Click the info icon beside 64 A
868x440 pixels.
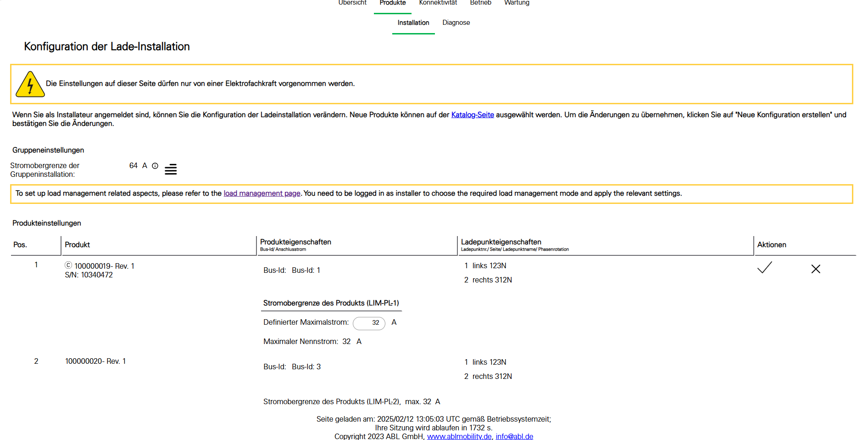(x=155, y=166)
